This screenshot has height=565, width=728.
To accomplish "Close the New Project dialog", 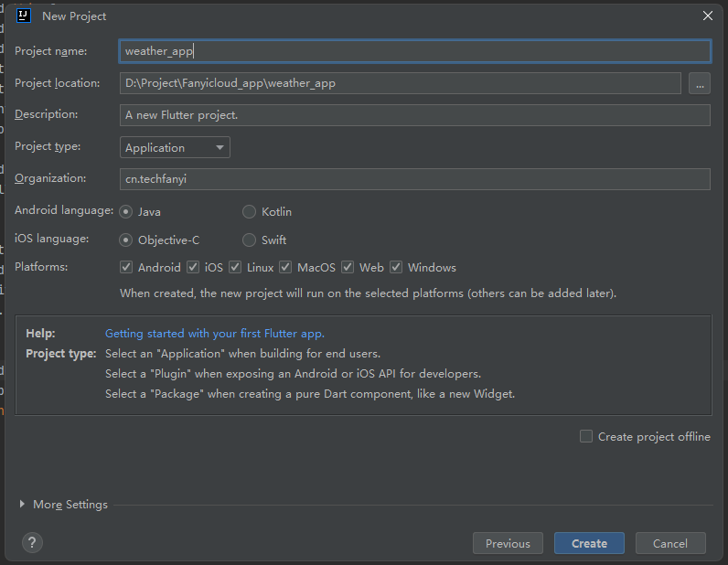I will pos(708,16).
